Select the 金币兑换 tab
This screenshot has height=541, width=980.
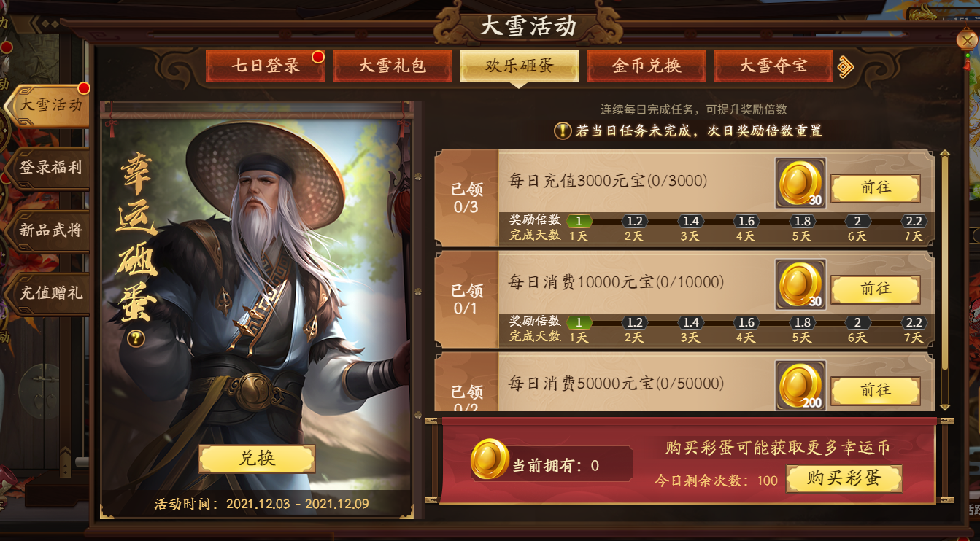click(646, 66)
